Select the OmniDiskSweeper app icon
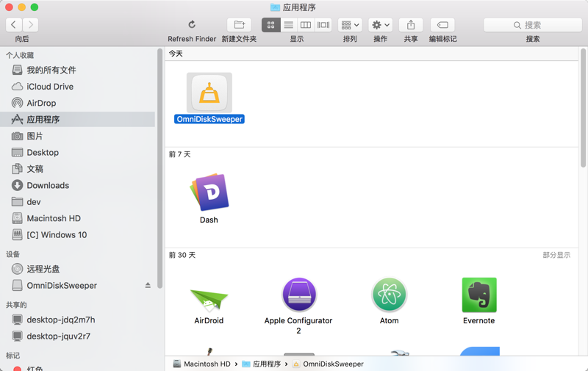Screen dimensions: 588x371 (209, 93)
